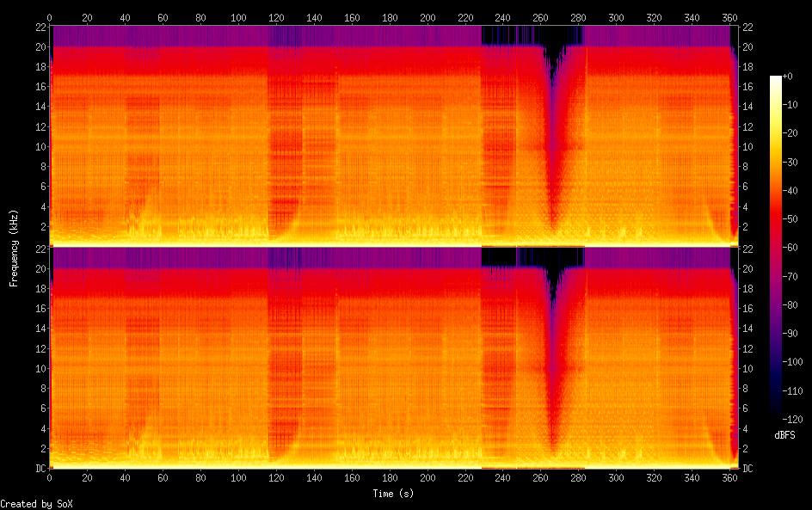Click the 180 tick on the top time axis
The height and width of the screenshot is (510, 812).
coord(390,16)
